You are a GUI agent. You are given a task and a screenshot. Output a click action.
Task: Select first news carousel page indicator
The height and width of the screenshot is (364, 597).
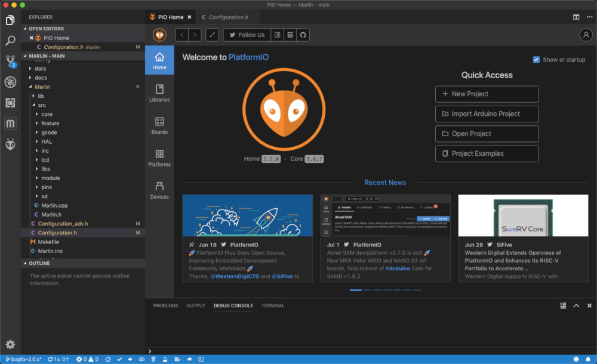356,290
